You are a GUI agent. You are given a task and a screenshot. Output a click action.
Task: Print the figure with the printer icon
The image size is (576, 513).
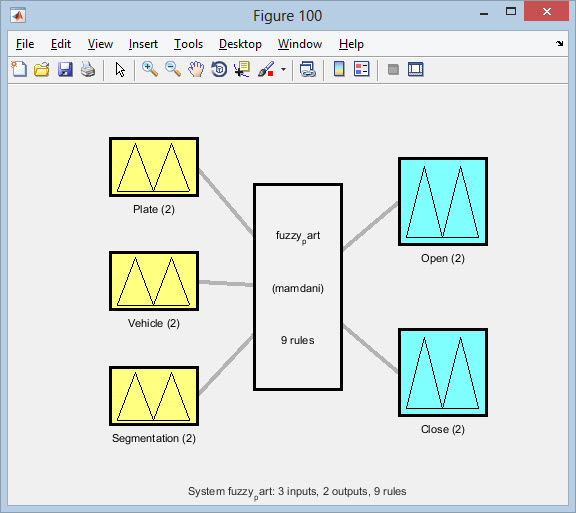[x=88, y=69]
